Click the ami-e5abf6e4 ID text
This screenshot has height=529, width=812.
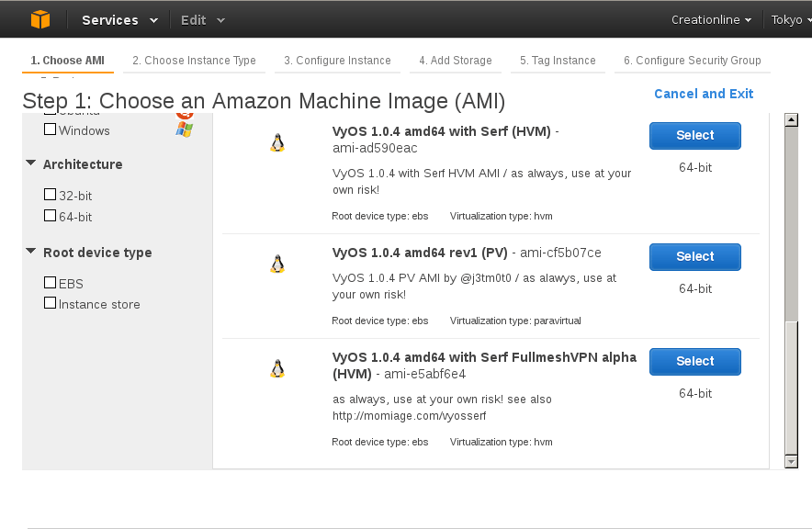coord(424,374)
